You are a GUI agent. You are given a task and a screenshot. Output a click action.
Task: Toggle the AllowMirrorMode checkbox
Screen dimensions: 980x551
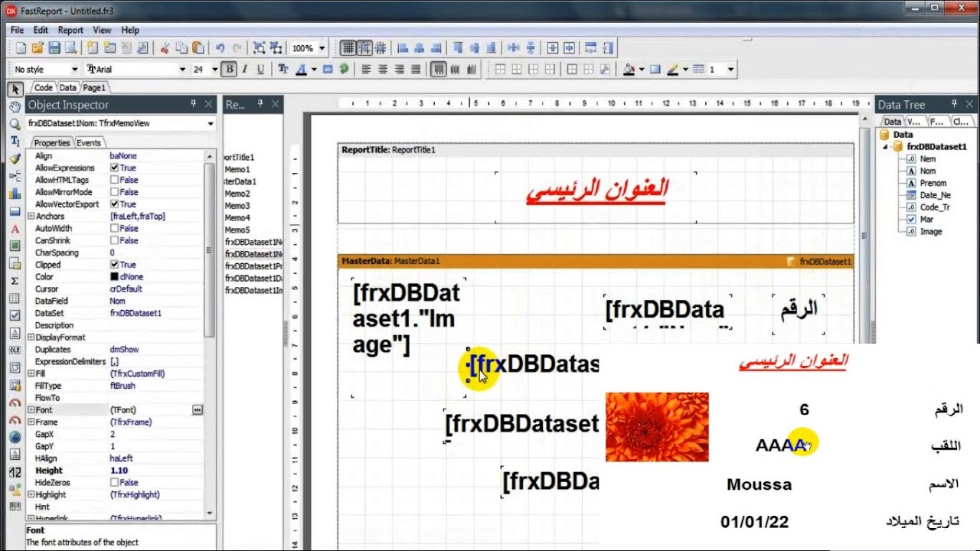coord(114,192)
